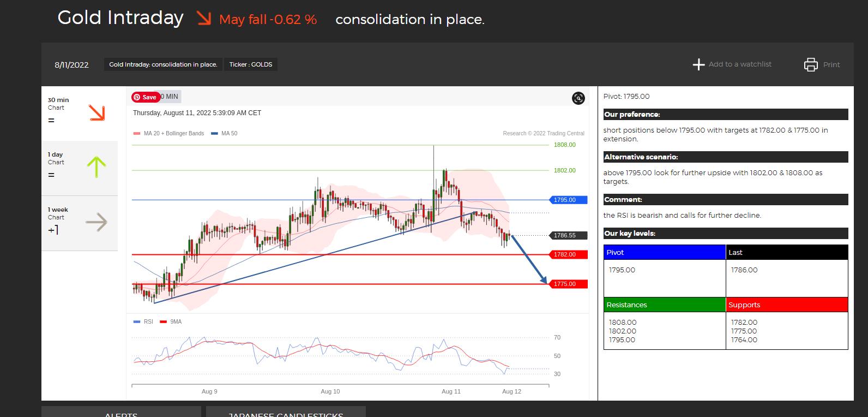Click the Alternative scenario heading
The height and width of the screenshot is (417, 868).
click(726, 157)
